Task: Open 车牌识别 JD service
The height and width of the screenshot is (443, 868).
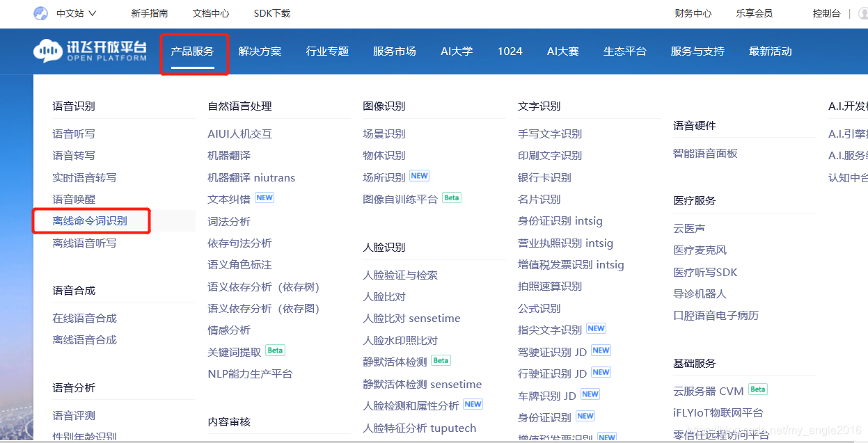Action: tap(547, 396)
